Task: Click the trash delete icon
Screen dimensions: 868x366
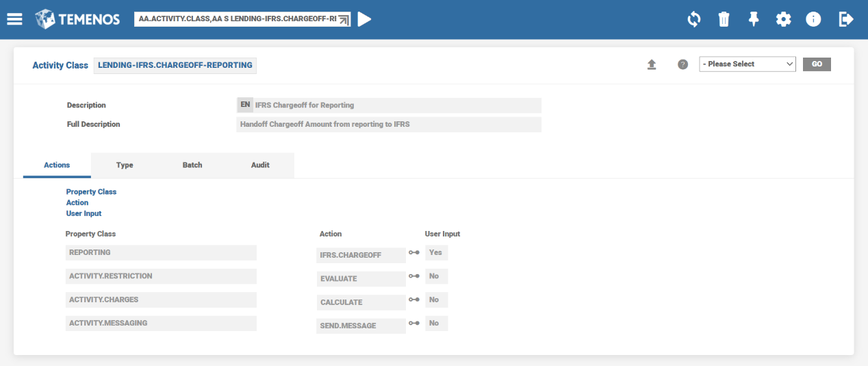Action: pos(724,19)
